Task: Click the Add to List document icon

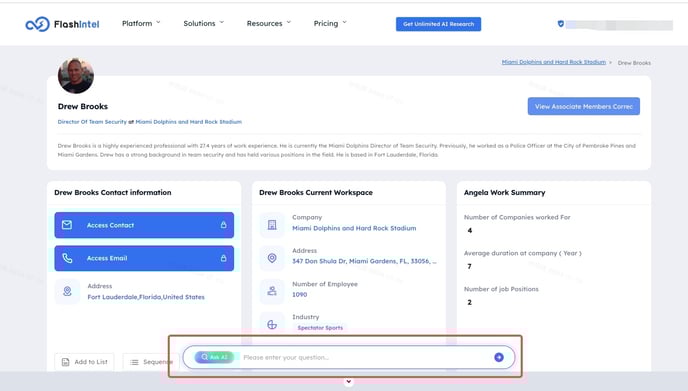Action: 65,362
